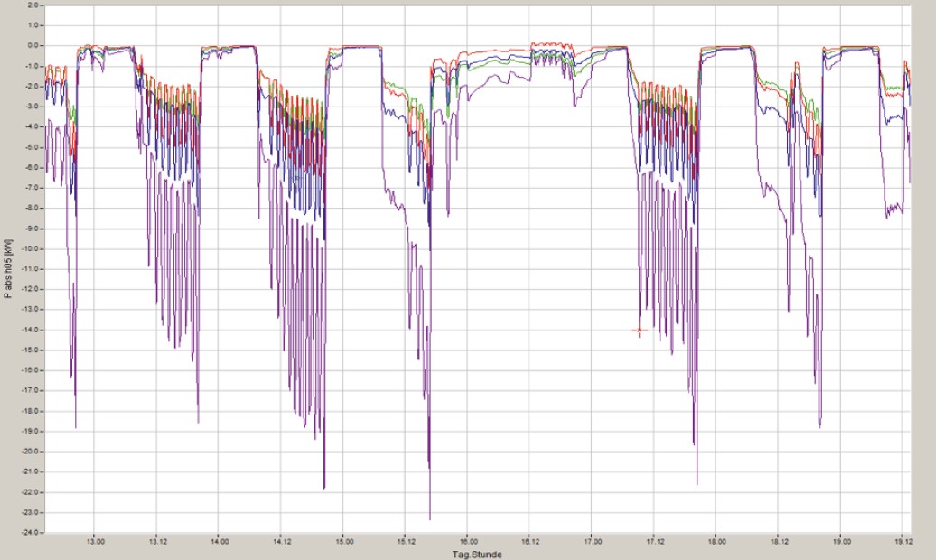Select the 13.00 tick label on time axis
The width and height of the screenshot is (936, 560).
click(95, 542)
